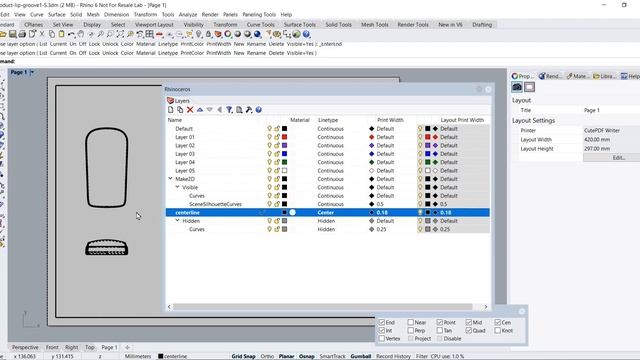Click the four-viewport layout icon
Image resolution: width=640 pixels, height=360 pixels.
[x=149, y=34]
